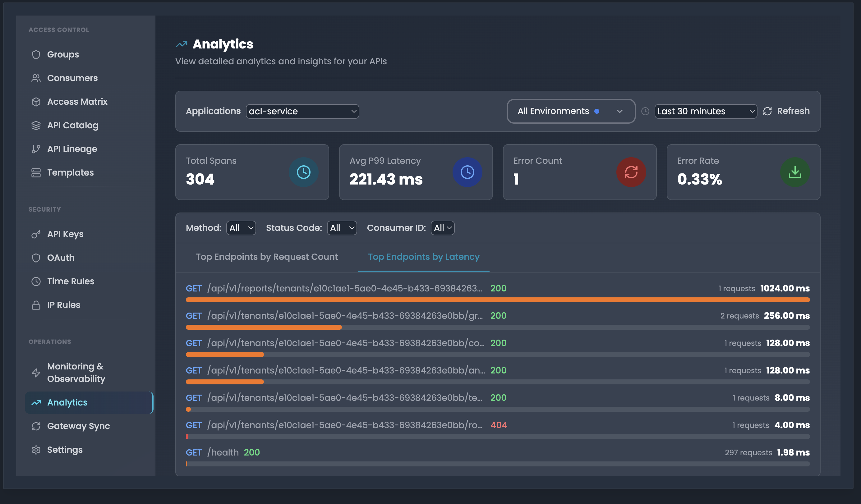Screen dimensions: 861x504
Task: Click the blue Avg P99 Latency clock icon
Action: [467, 172]
